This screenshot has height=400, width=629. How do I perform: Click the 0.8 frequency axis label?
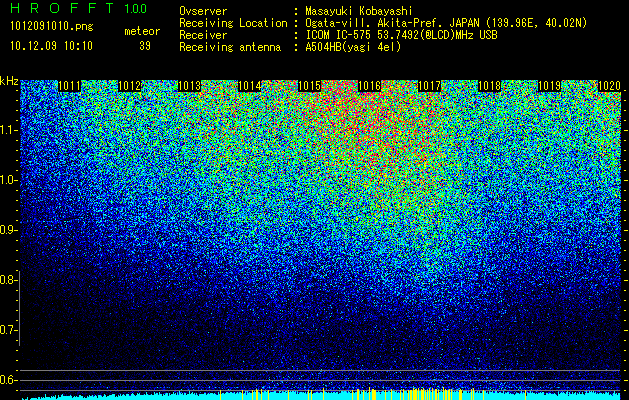(x=9, y=280)
